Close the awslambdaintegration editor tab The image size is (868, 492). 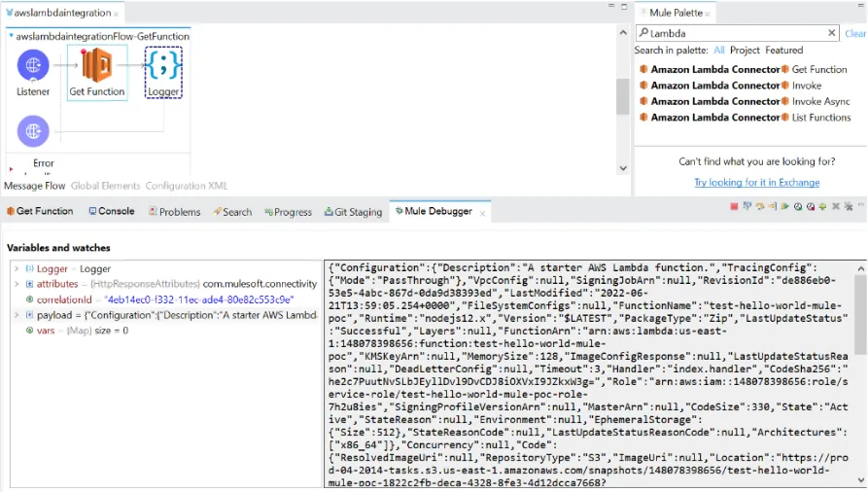[x=116, y=14]
